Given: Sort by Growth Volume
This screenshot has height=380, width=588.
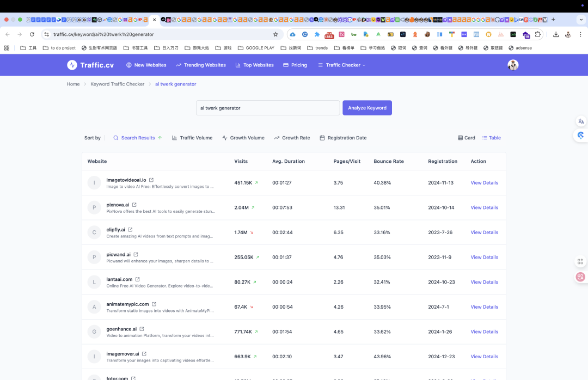Looking at the screenshot, I should point(243,138).
